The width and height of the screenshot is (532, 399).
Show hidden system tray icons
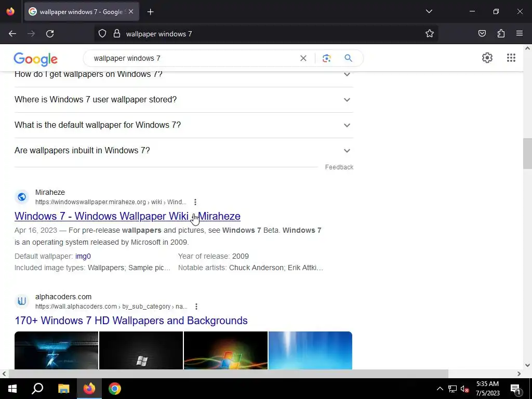[440, 389]
